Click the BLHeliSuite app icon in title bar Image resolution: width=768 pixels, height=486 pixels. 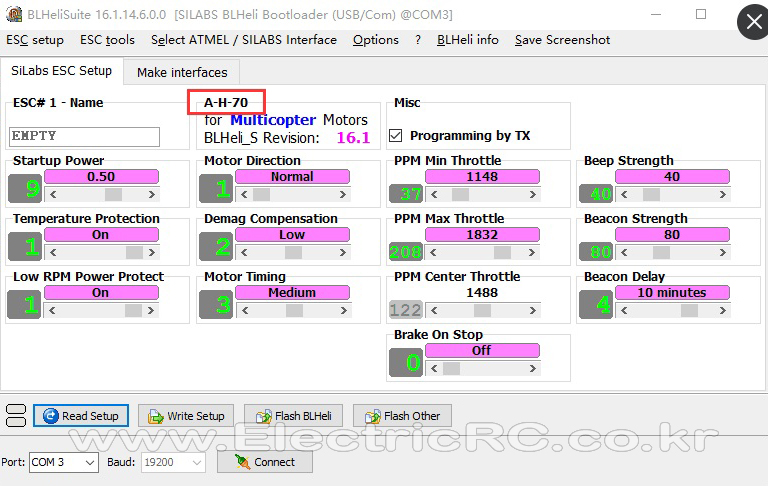(x=13, y=14)
